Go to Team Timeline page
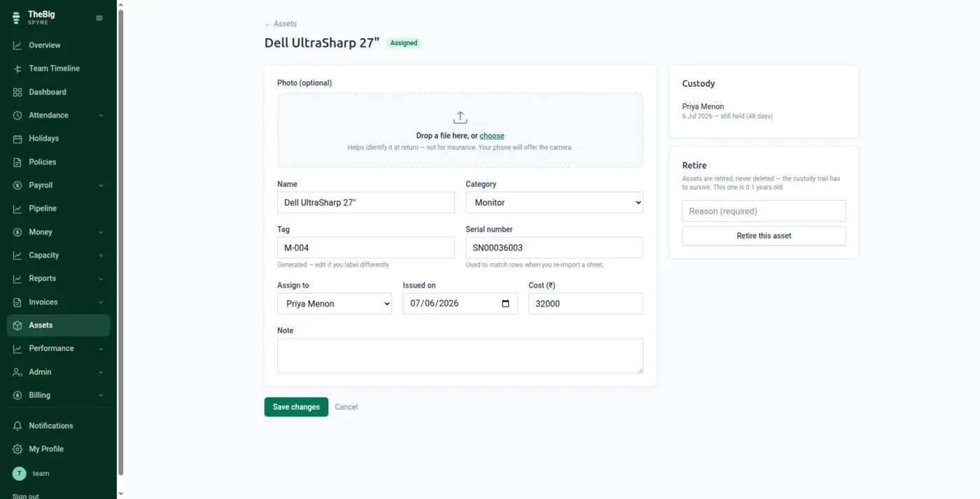This screenshot has width=980, height=499. pyautogui.click(x=59, y=69)
